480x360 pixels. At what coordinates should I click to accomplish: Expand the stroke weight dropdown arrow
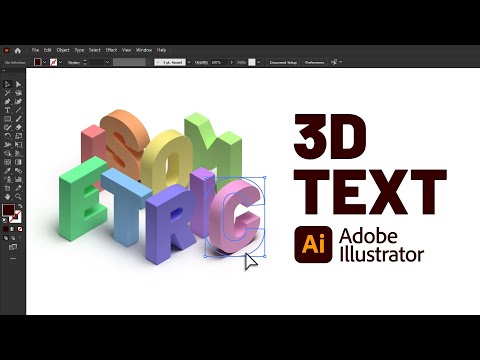[107, 62]
